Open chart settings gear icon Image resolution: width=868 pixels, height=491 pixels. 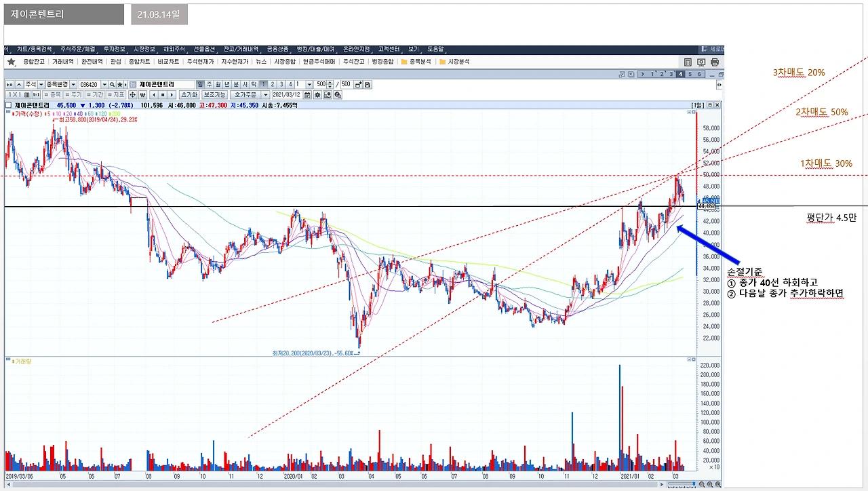(x=317, y=95)
